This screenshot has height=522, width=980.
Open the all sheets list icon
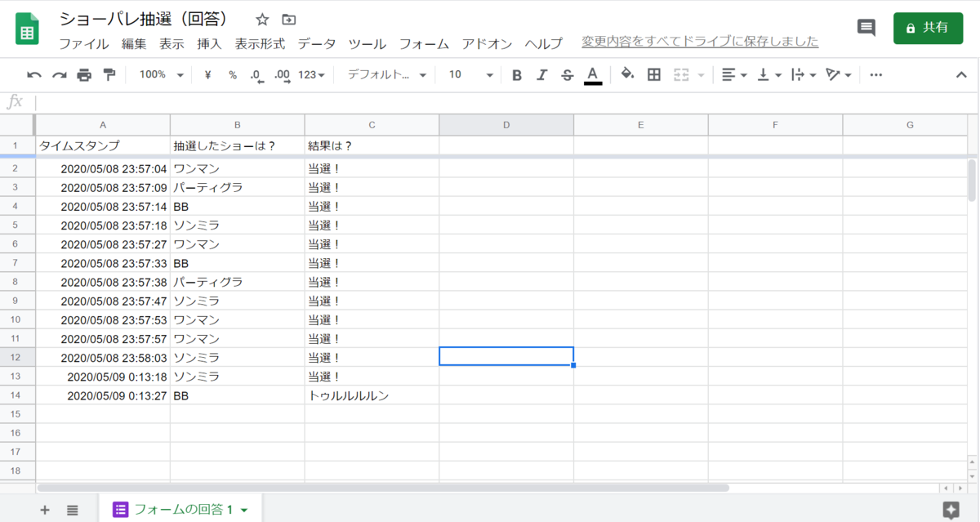[73, 510]
